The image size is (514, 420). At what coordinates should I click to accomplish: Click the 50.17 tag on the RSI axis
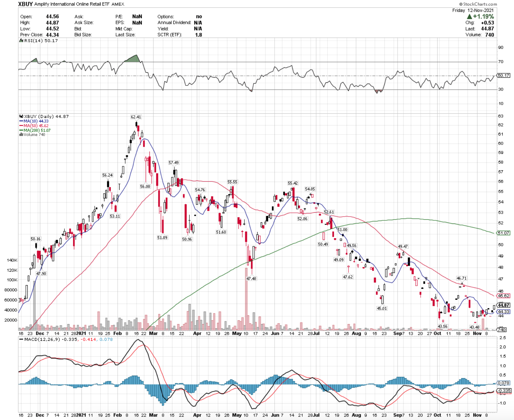point(503,75)
